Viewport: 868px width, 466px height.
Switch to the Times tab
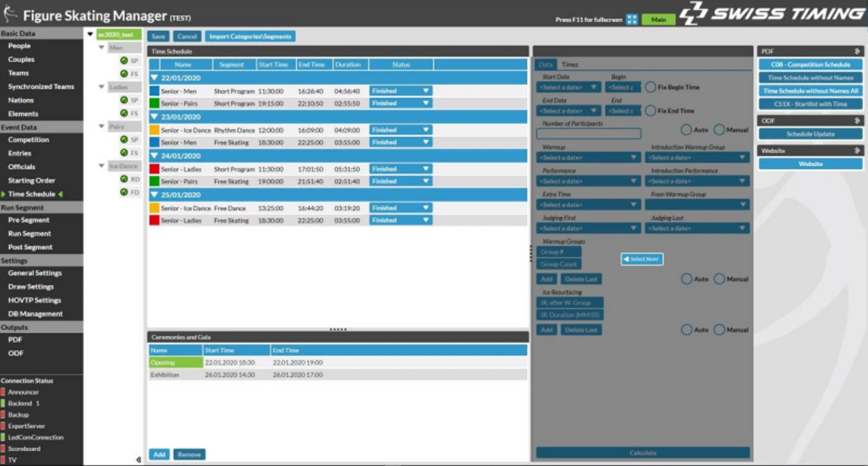(570, 65)
